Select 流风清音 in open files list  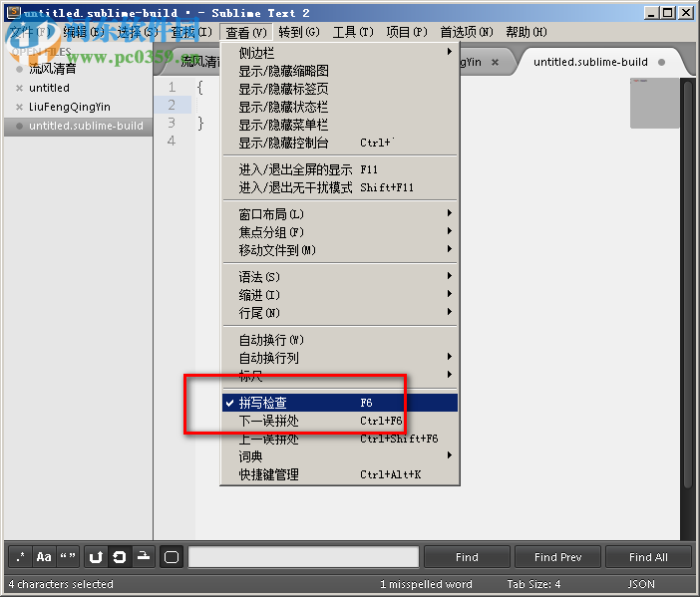click(52, 69)
